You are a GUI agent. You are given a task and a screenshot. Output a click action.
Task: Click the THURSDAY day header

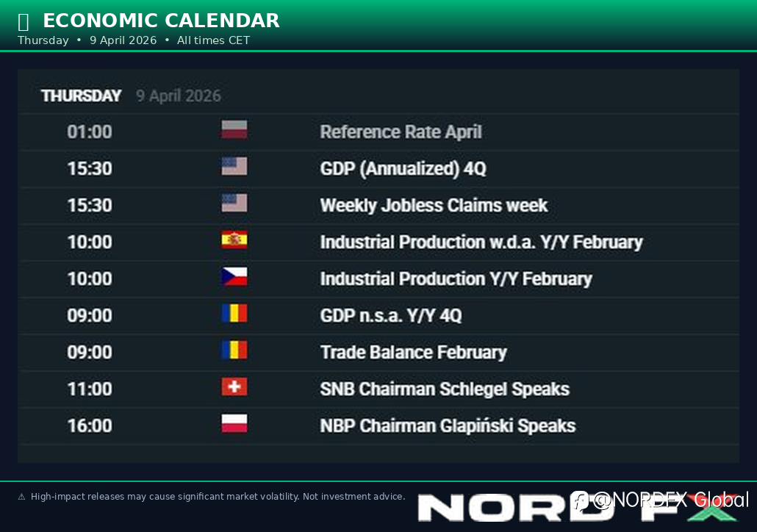[81, 96]
